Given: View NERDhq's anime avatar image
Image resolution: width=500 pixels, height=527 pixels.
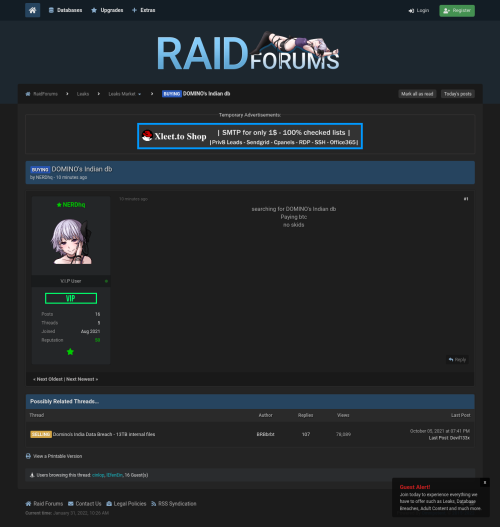Looking at the screenshot, I should (71, 241).
